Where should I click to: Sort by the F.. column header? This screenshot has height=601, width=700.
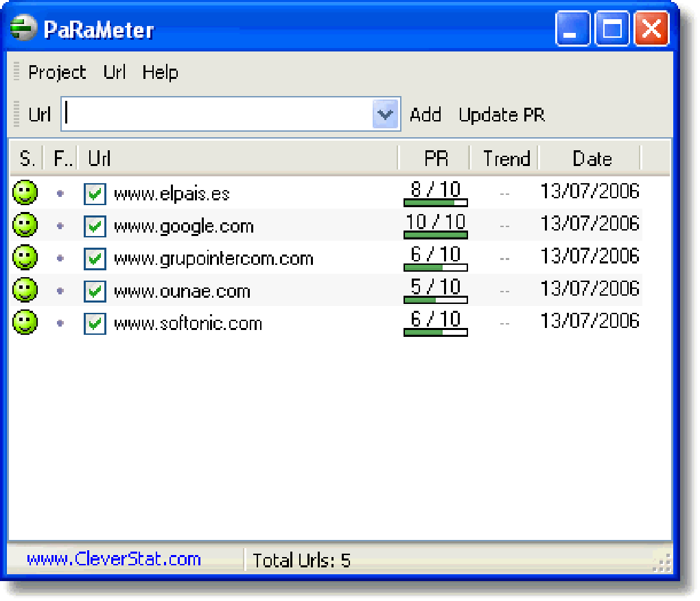pos(60,158)
